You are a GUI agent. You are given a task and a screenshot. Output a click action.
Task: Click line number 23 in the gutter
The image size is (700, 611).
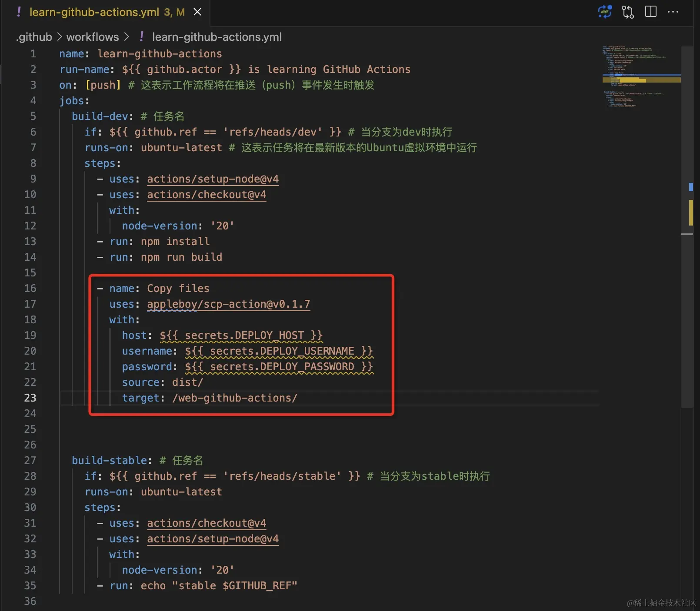[x=30, y=398]
